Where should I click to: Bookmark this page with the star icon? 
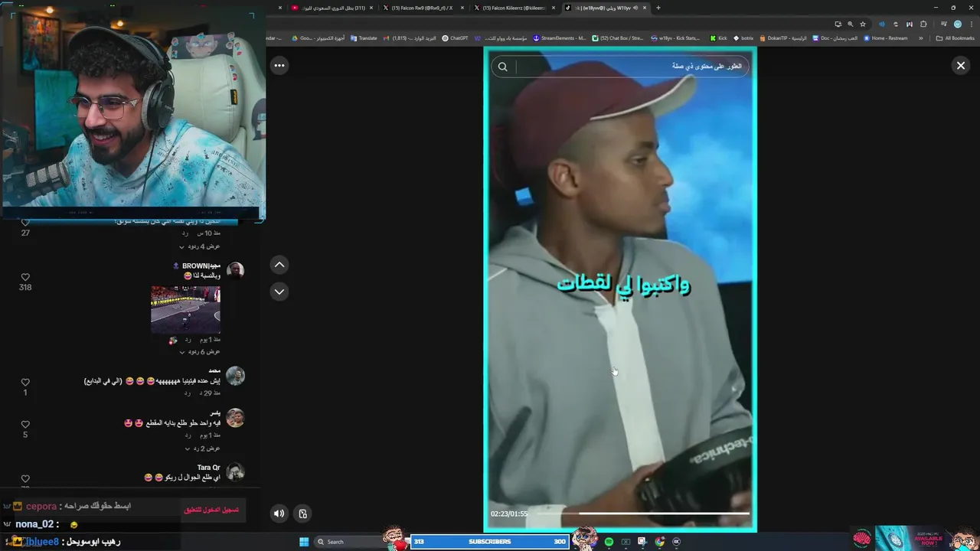coord(862,24)
